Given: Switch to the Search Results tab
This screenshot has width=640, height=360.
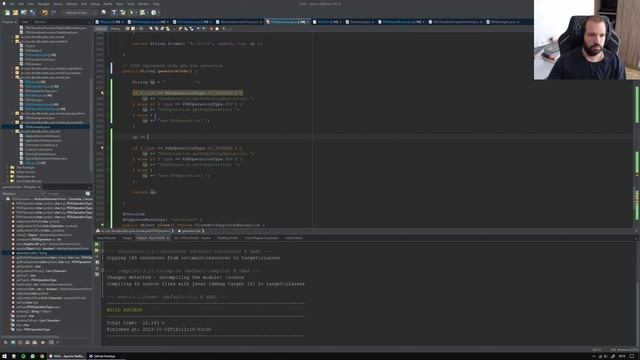Looking at the screenshot, I should (107, 238).
